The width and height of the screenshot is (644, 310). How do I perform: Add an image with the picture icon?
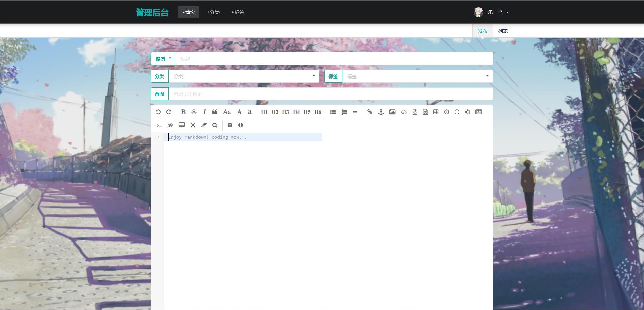click(x=392, y=112)
